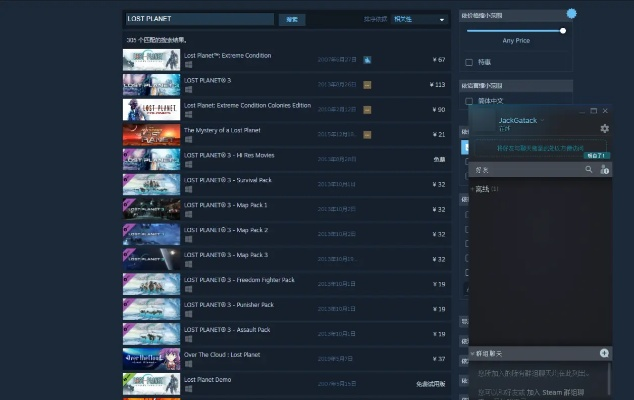Click the Any Price slider handle
The height and width of the screenshot is (400, 634).
point(563,30)
